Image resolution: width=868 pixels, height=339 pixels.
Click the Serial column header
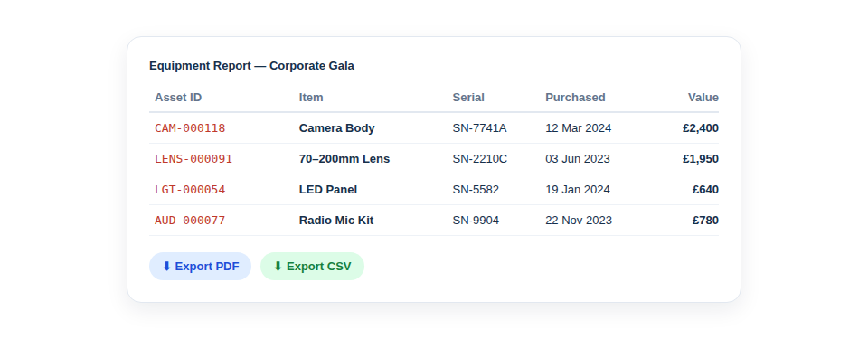pos(468,98)
